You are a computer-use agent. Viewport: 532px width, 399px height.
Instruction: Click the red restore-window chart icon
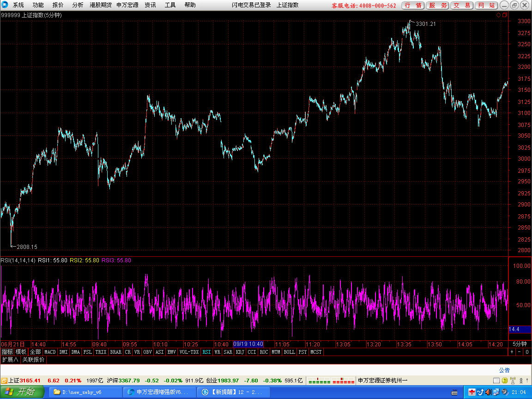(x=504, y=15)
